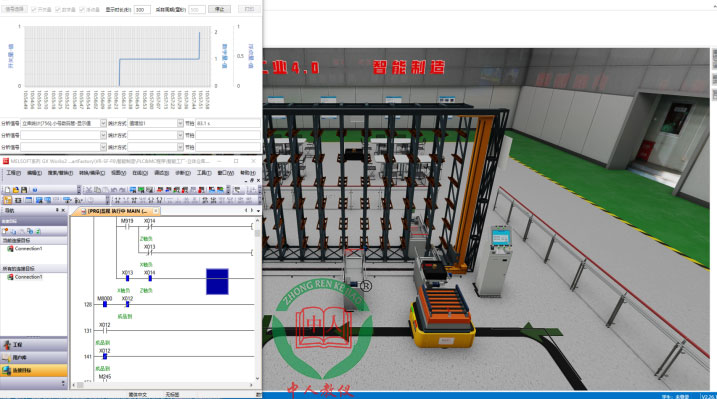Expand the first statistics method dropdown
The width and height of the screenshot is (717, 399).
180,123
